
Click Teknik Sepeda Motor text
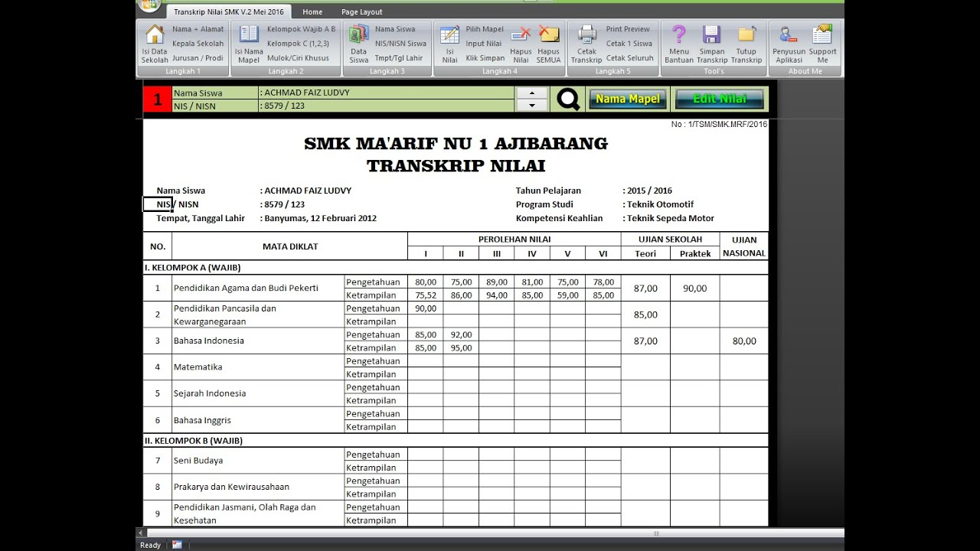coord(670,218)
